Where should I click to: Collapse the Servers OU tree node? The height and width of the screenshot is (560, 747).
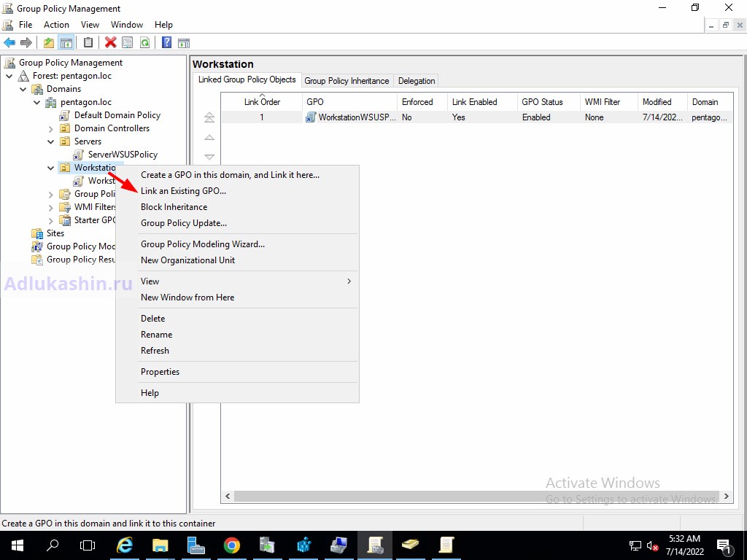51,141
